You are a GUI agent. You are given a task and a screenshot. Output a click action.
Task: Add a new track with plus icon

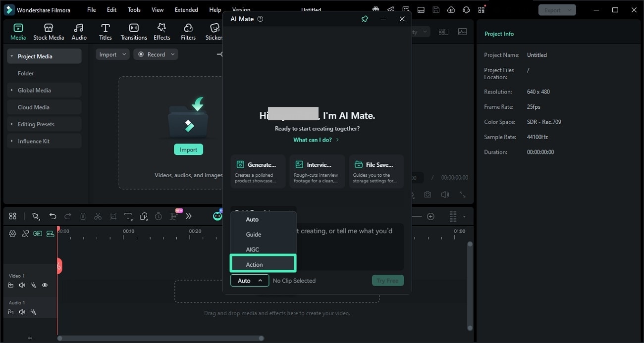(30, 338)
